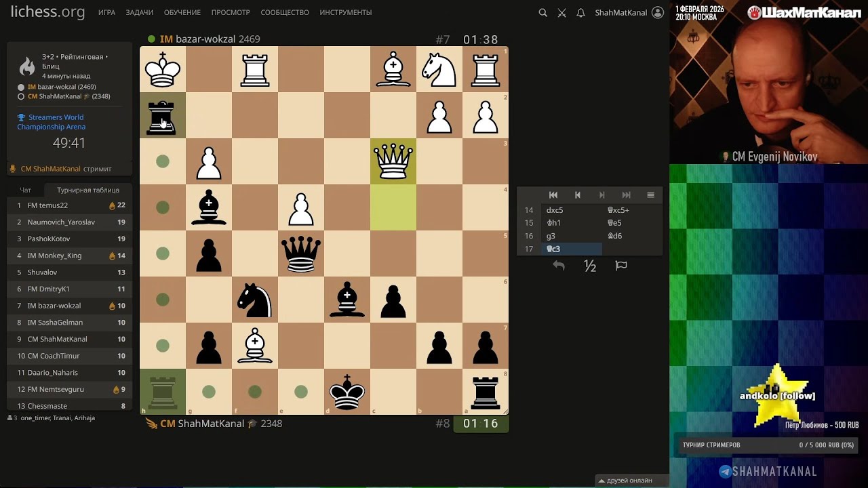Select move Фe5 in move list
This screenshot has height=488, width=868.
[632, 223]
